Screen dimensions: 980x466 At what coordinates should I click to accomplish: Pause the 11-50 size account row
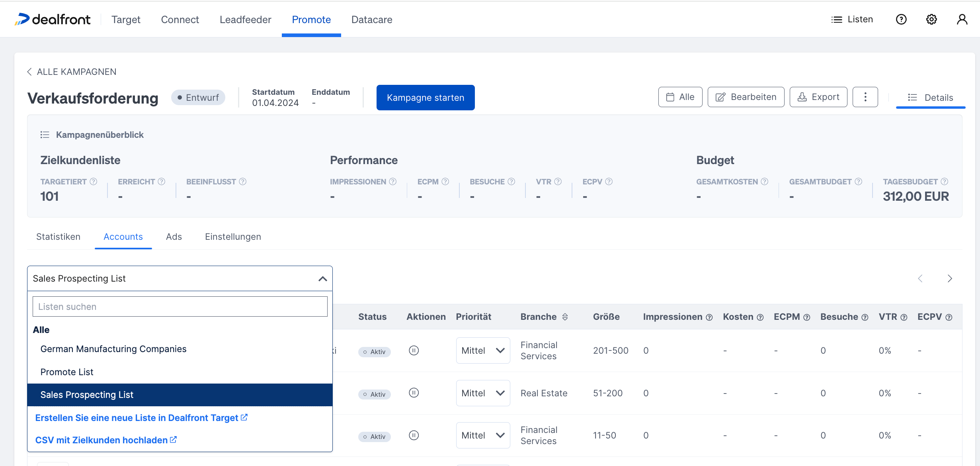pyautogui.click(x=414, y=435)
